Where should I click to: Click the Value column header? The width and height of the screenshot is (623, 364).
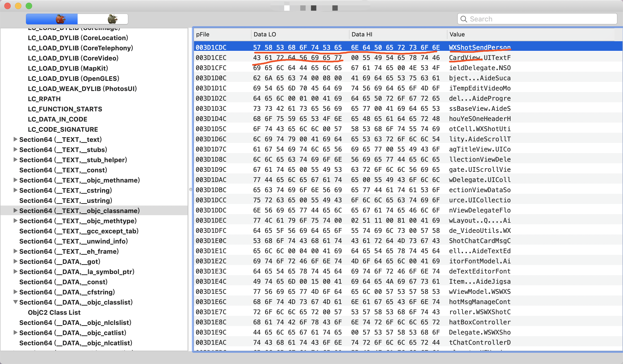click(x=457, y=34)
